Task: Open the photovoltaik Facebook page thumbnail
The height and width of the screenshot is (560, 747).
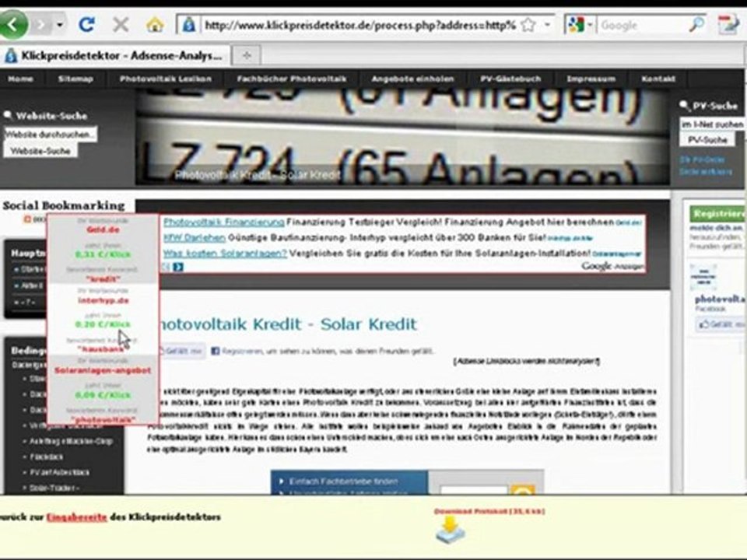Action: click(703, 277)
